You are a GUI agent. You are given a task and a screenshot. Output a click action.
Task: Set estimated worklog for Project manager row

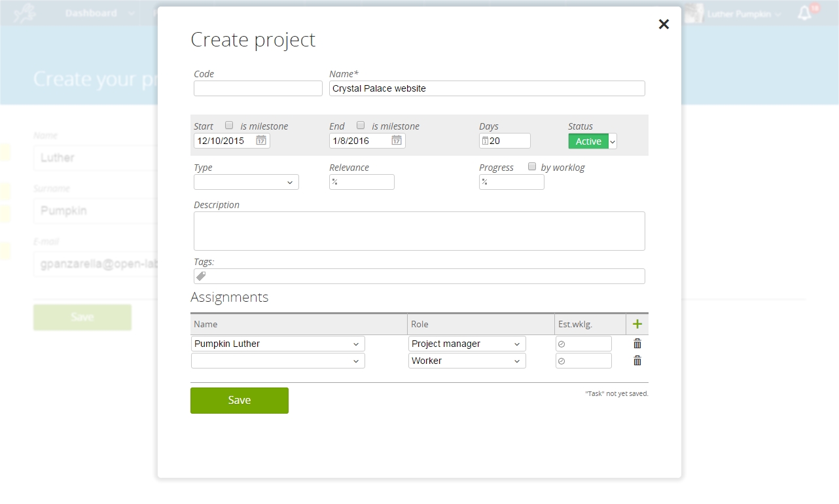click(x=584, y=344)
